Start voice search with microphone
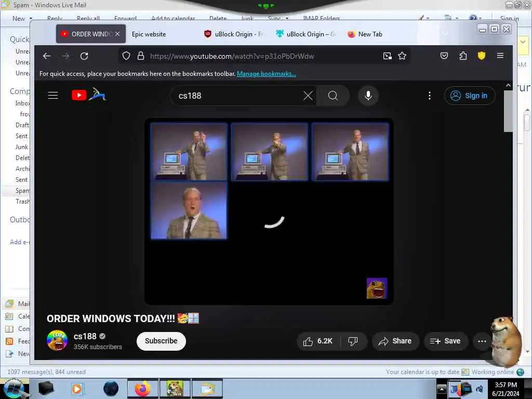This screenshot has height=399, width=532. point(368,96)
